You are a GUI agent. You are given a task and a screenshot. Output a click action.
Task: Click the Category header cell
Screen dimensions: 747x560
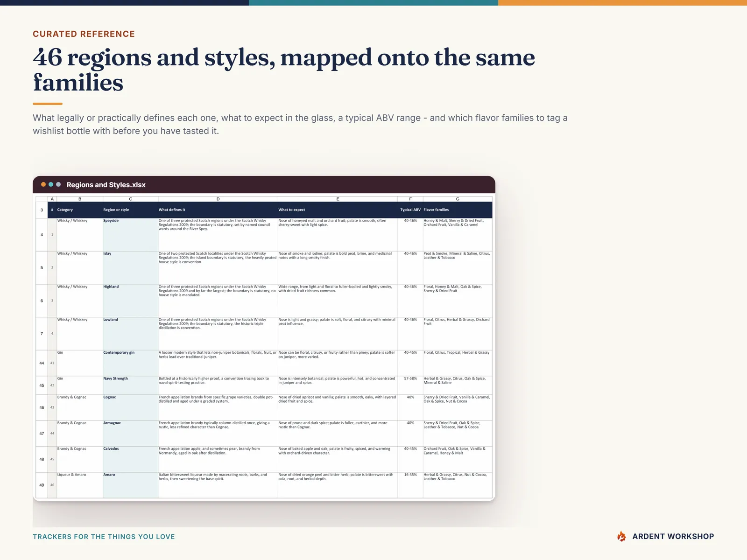80,210
